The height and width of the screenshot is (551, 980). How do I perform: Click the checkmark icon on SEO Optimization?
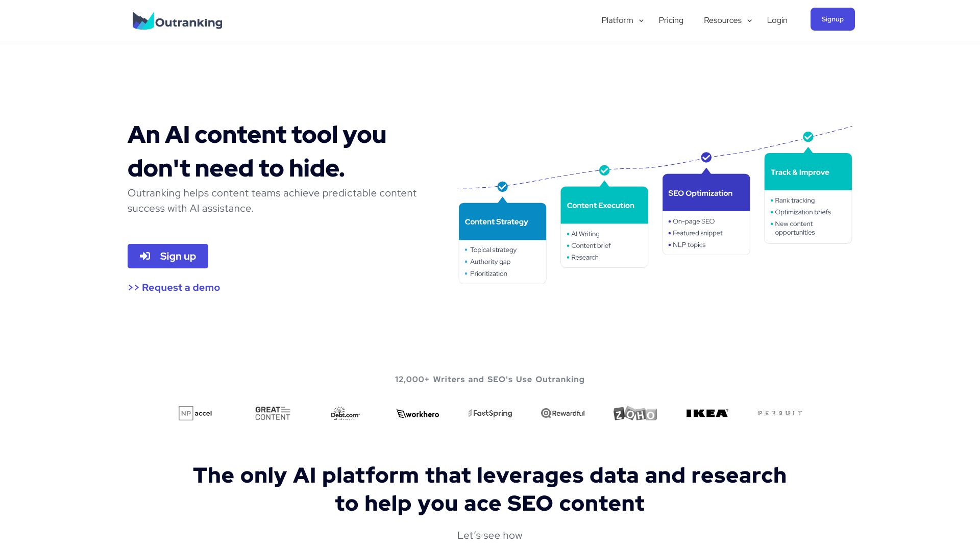click(x=706, y=158)
